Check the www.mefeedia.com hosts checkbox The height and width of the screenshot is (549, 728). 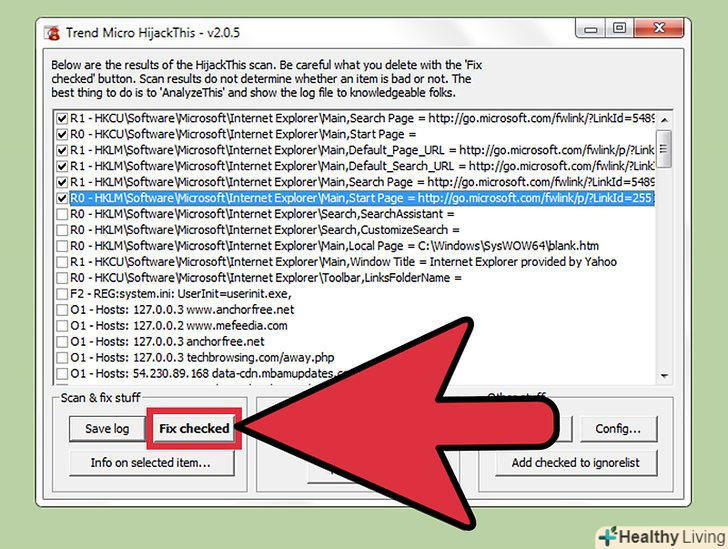coord(62,326)
